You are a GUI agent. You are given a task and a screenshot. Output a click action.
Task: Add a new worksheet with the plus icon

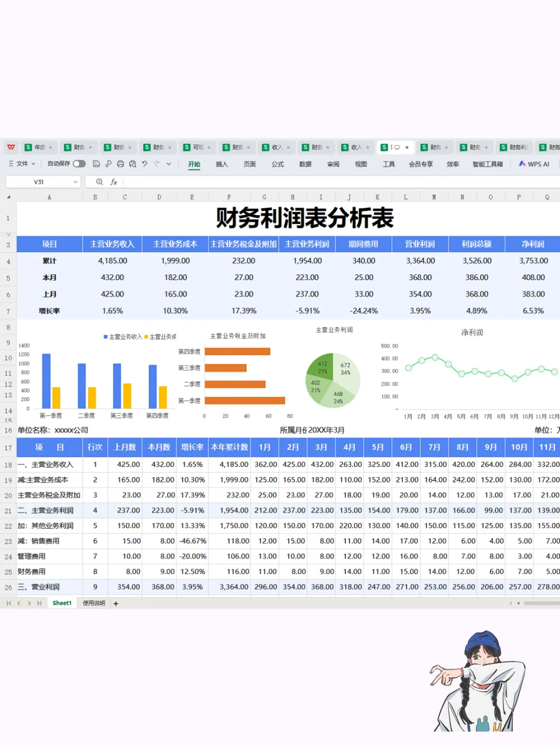[x=116, y=603]
